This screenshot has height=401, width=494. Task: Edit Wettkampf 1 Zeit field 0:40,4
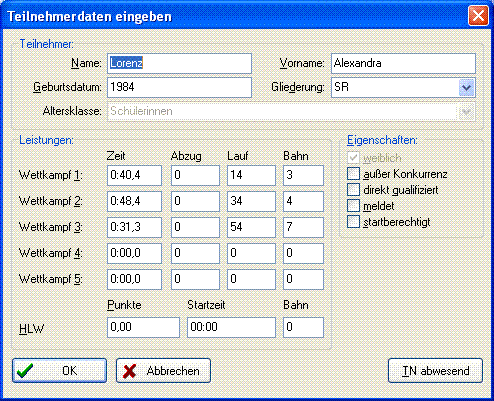tap(134, 175)
